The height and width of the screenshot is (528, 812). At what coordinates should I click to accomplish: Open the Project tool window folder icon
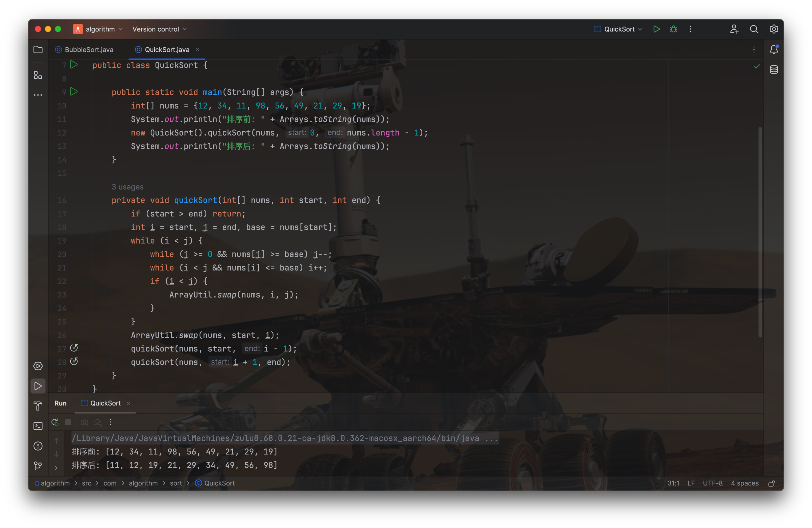click(x=38, y=50)
